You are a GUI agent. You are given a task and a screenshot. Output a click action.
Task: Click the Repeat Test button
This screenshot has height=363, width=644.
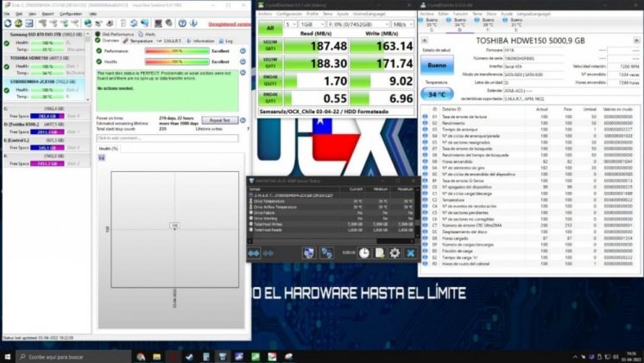220,120
